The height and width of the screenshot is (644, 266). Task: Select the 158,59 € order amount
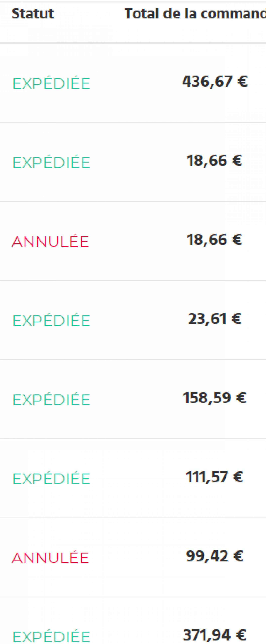215,397
